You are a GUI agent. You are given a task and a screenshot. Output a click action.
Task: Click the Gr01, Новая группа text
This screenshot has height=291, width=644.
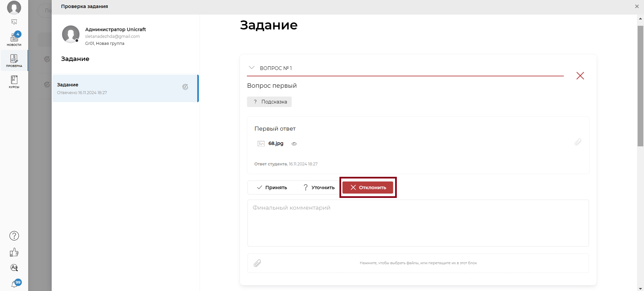pyautogui.click(x=105, y=44)
